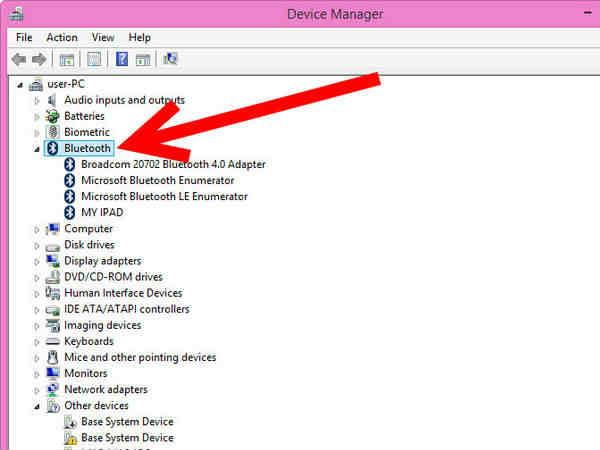This screenshot has height=450, width=600.
Task: Click the Display adapters category icon
Action: [54, 261]
